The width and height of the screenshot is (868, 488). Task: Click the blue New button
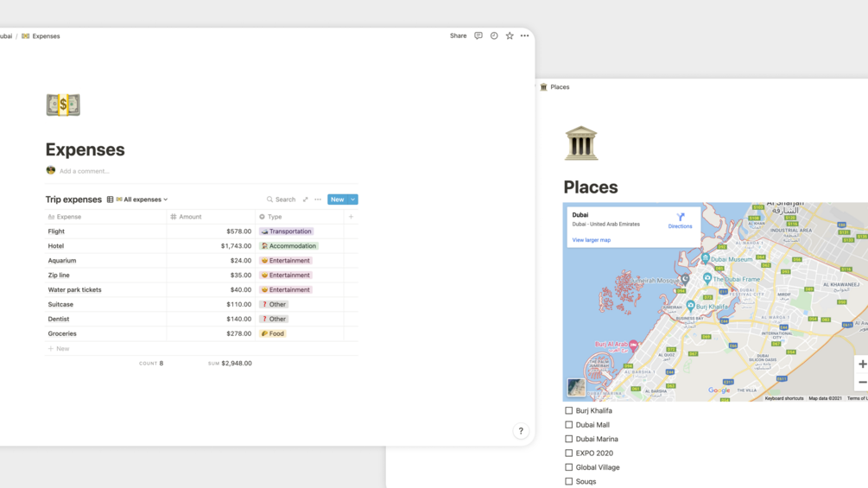point(338,200)
